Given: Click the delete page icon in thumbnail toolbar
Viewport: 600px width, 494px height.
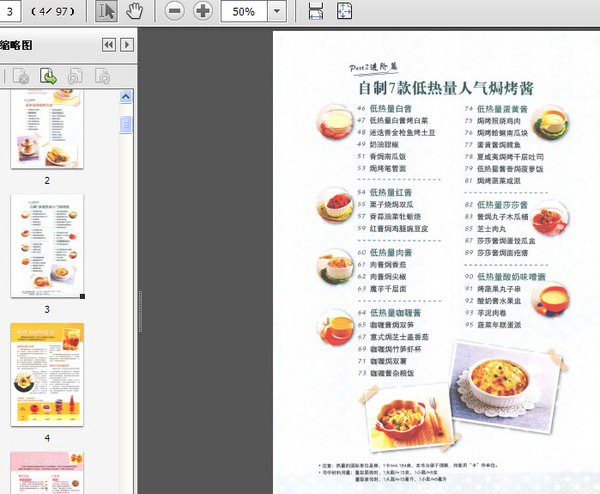Looking at the screenshot, I should (21, 76).
